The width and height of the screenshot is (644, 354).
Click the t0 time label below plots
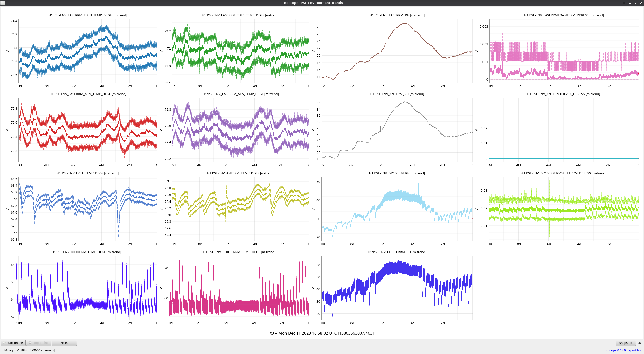[322, 333]
